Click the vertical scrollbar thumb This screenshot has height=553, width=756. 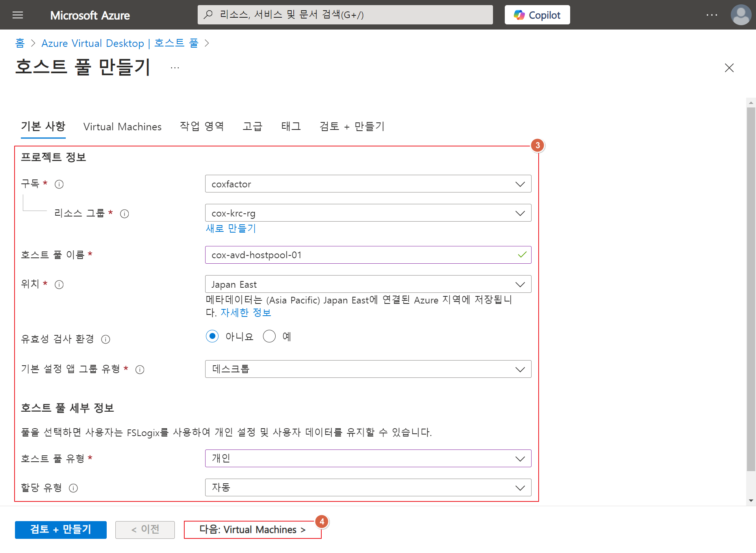click(751, 289)
